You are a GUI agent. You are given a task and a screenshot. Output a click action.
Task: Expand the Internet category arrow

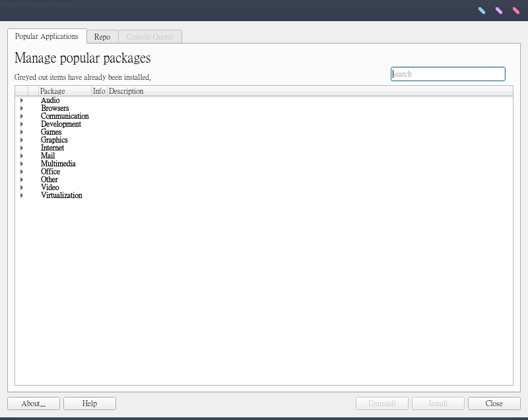coord(22,148)
